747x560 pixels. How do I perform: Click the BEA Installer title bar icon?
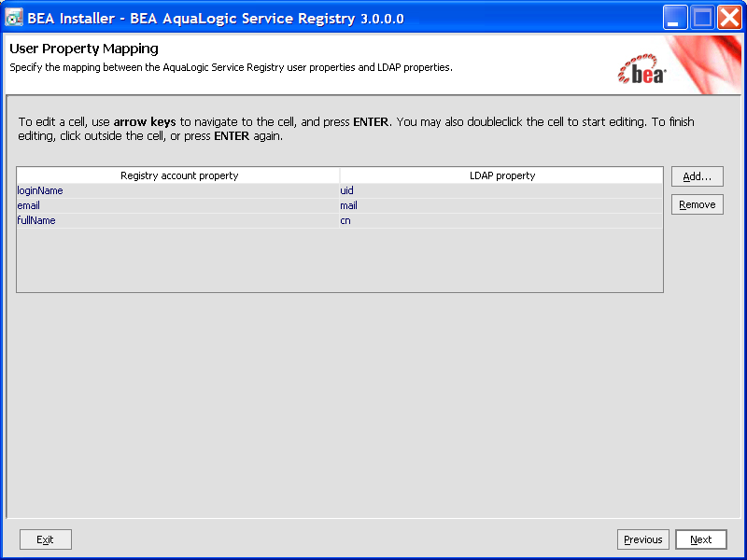point(14,18)
